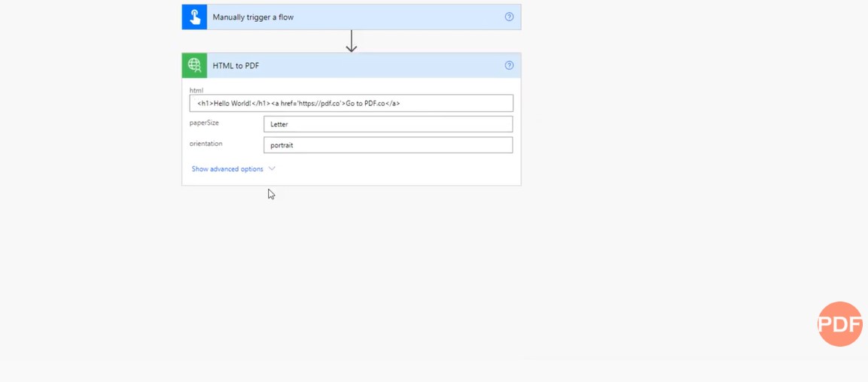Click the html field label
This screenshot has height=382, width=868.
[x=196, y=90]
